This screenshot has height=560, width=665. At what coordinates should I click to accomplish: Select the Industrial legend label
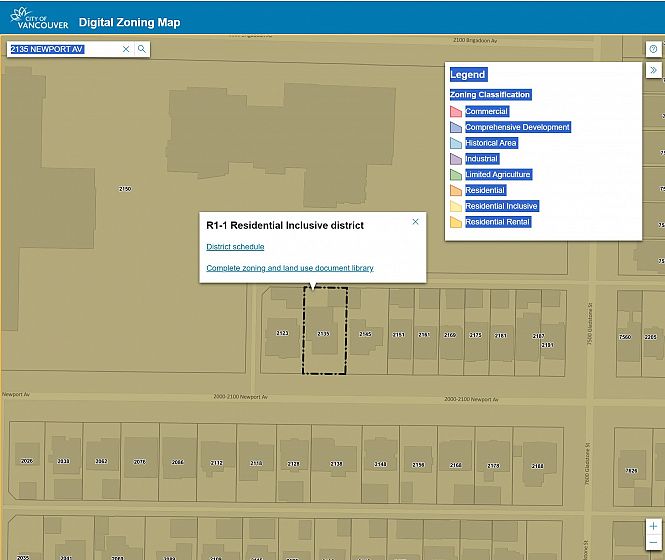coord(481,159)
